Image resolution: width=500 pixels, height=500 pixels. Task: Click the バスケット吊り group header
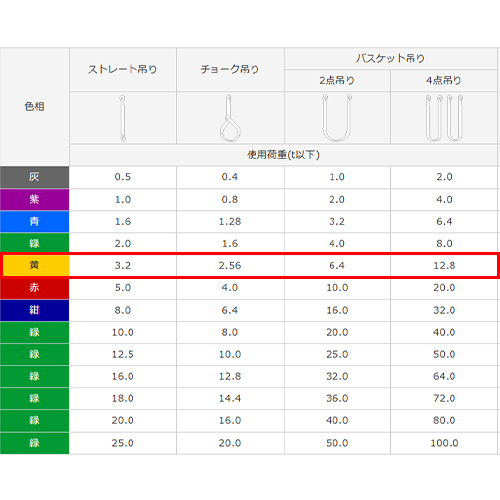click(x=390, y=58)
